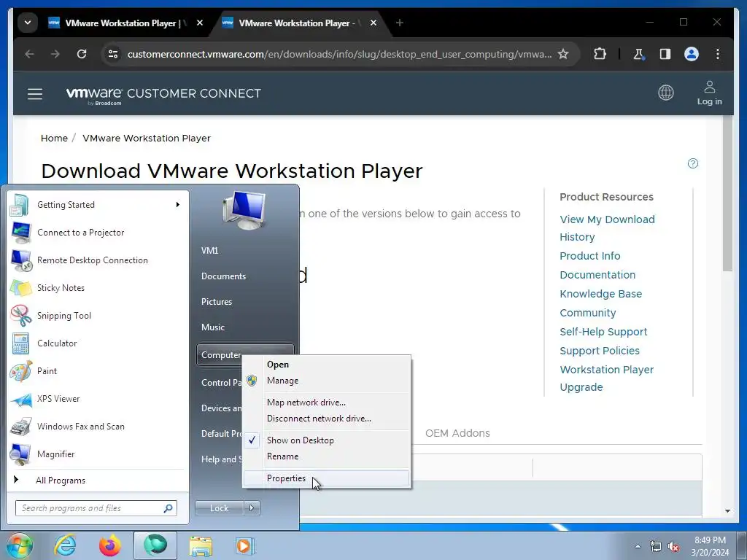Open browser extensions puzzle icon

click(x=600, y=54)
